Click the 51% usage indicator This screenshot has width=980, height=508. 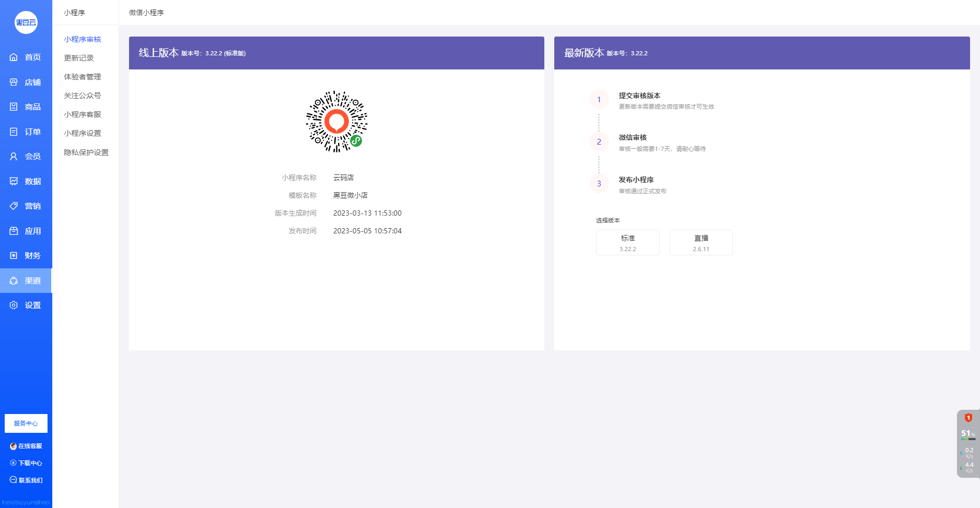968,434
